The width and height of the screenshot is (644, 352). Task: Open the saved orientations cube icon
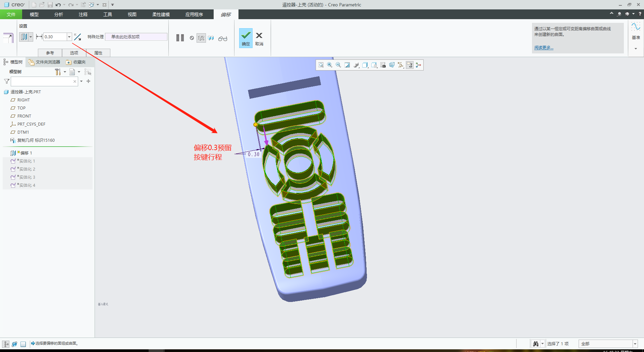(x=365, y=65)
